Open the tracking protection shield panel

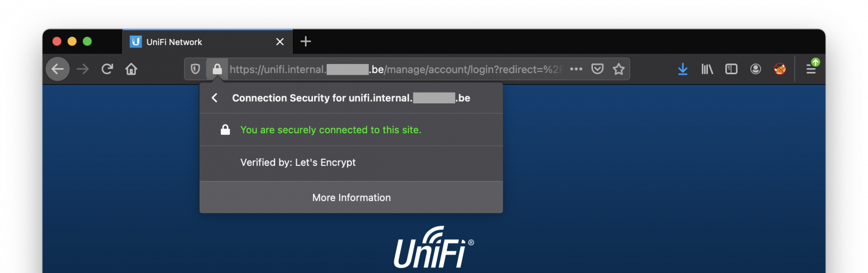(195, 69)
